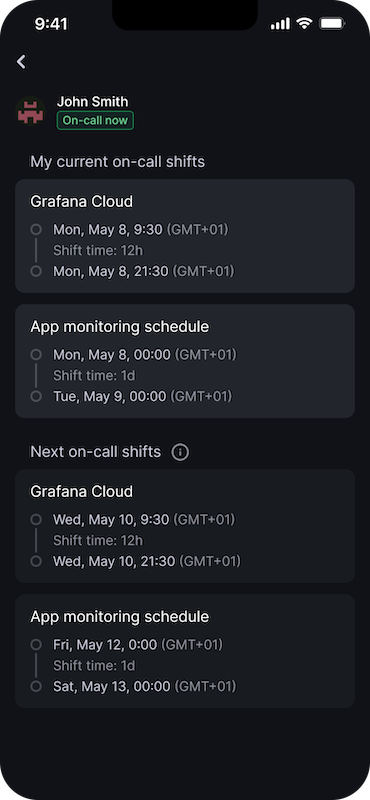Viewport: 370px width, 800px height.
Task: Select the Wed, May 10, 21:30 end time
Action: pos(147,561)
